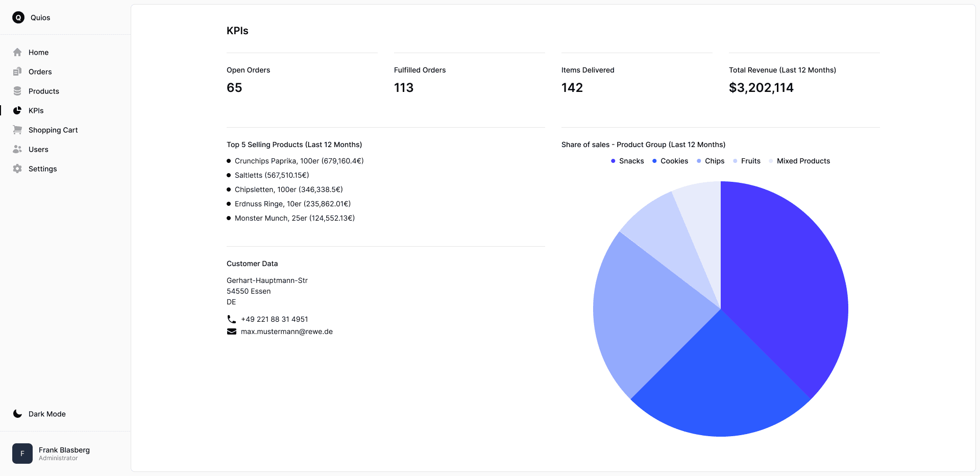
Task: Click the KPIs pie chart icon
Action: pyautogui.click(x=17, y=110)
